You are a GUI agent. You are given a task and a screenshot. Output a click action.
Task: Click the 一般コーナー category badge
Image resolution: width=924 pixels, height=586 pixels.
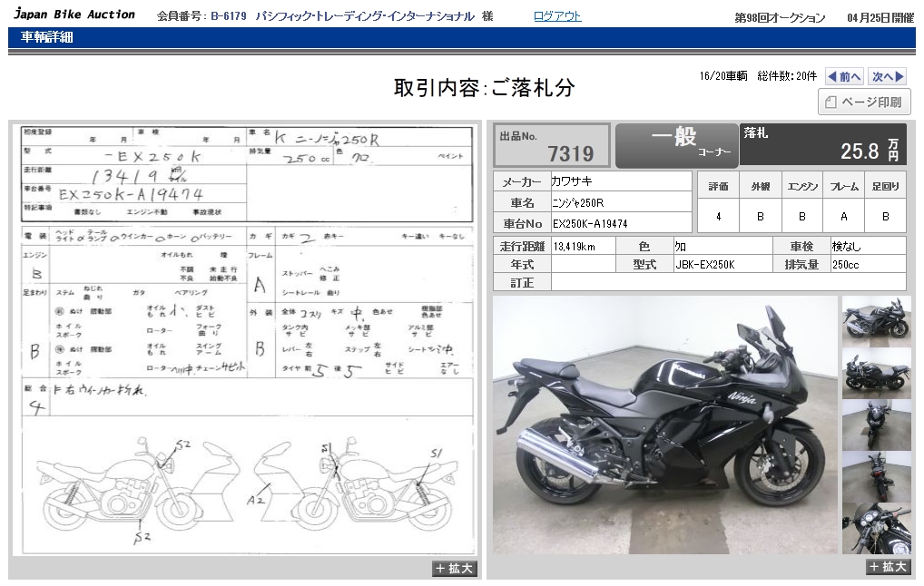coord(676,145)
